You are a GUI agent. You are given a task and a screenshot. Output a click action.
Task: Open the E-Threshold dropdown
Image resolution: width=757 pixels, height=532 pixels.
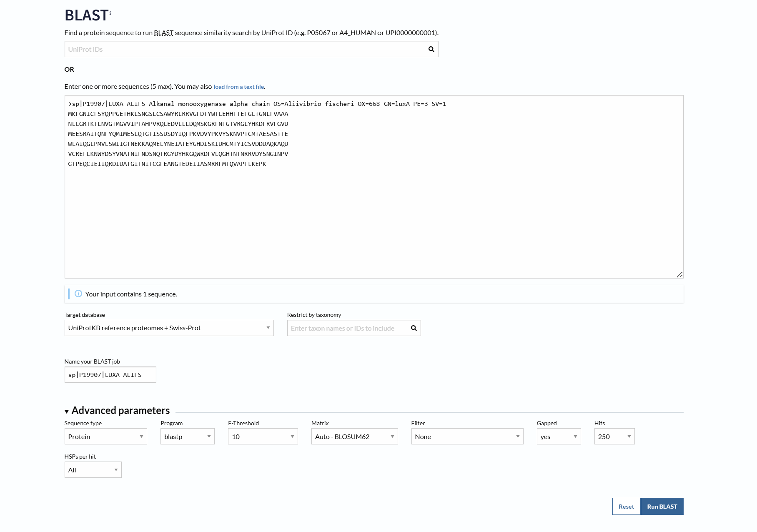[x=263, y=437]
